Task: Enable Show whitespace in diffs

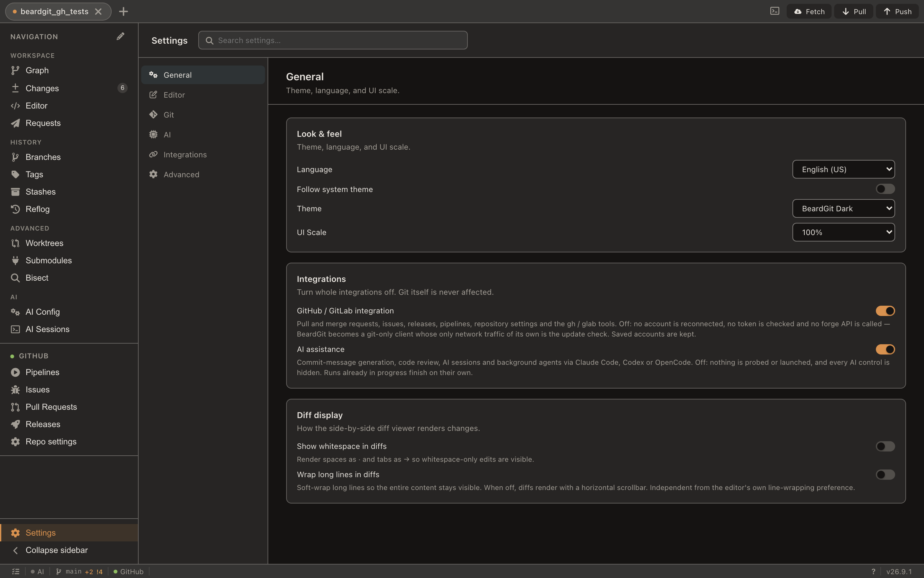Action: click(885, 446)
